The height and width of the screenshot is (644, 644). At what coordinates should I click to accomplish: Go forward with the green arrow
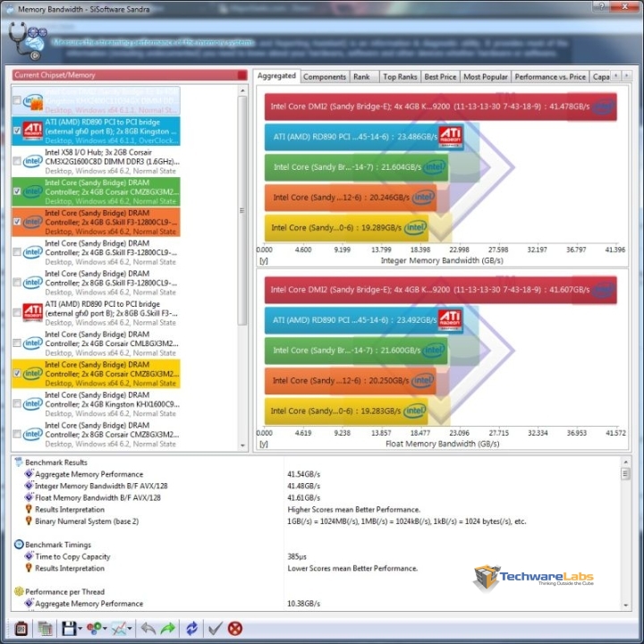pyautogui.click(x=167, y=629)
